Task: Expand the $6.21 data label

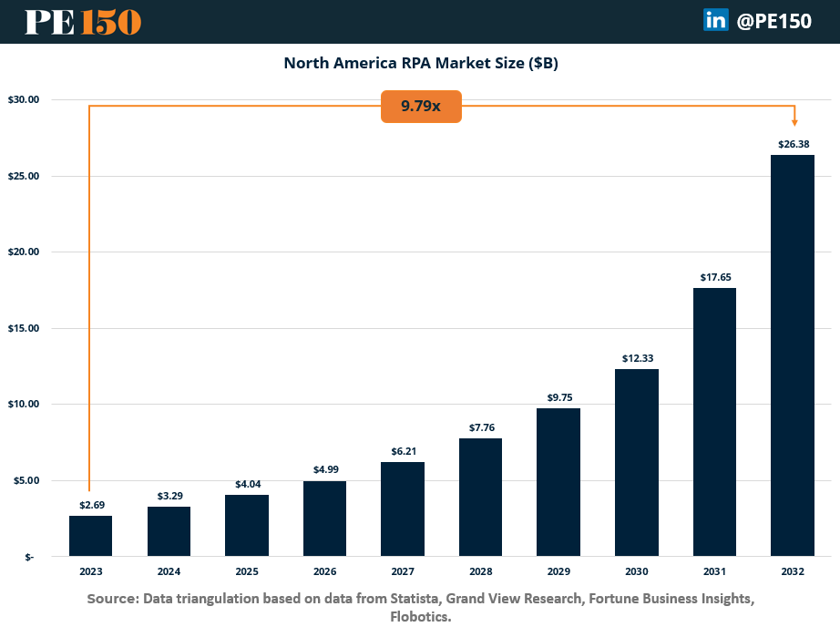Action: tap(402, 450)
